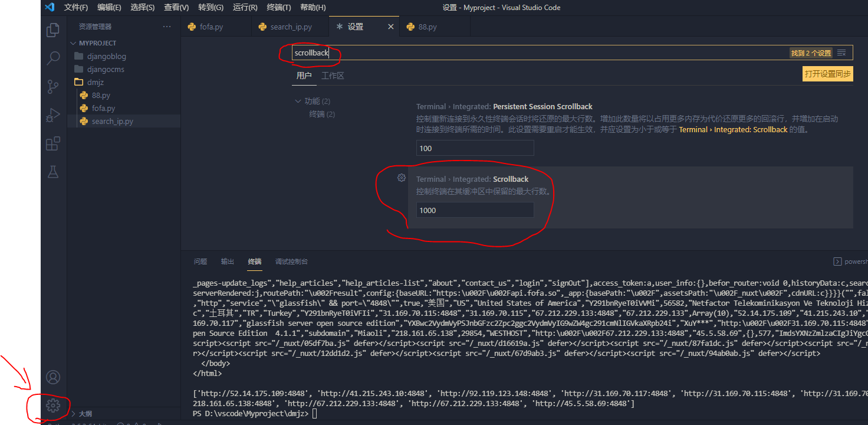The width and height of the screenshot is (868, 425).
Task: Close the 设置 editor tab
Action: 391,27
